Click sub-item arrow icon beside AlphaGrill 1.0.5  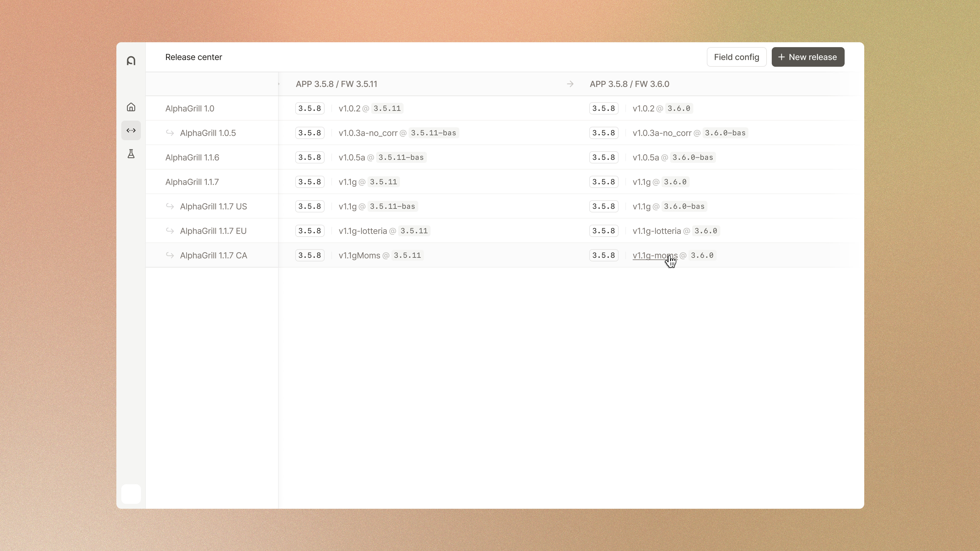[x=170, y=133]
